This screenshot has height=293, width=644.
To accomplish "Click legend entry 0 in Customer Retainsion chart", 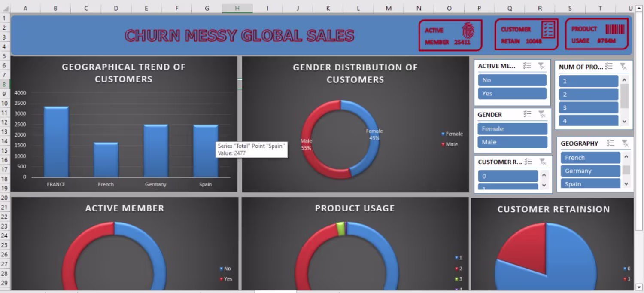I will tap(627, 269).
